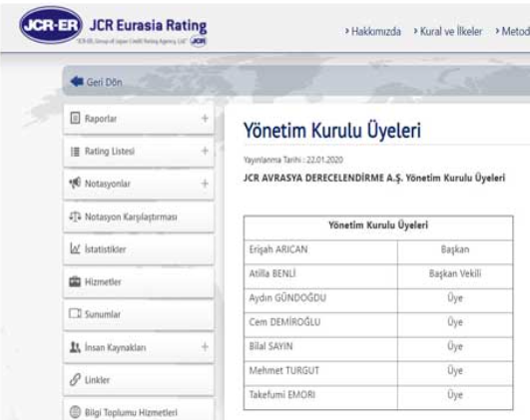Expand the Raporlar section with plus
Screen dimensions: 530x420
[x=205, y=119]
